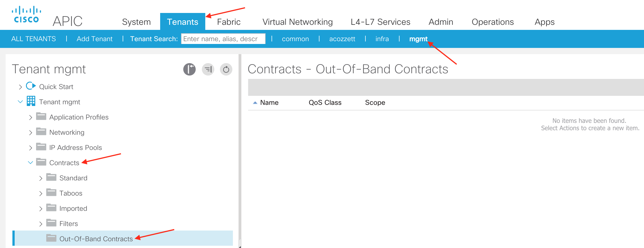
Task: Click the Application Profiles folder icon
Action: (41, 116)
